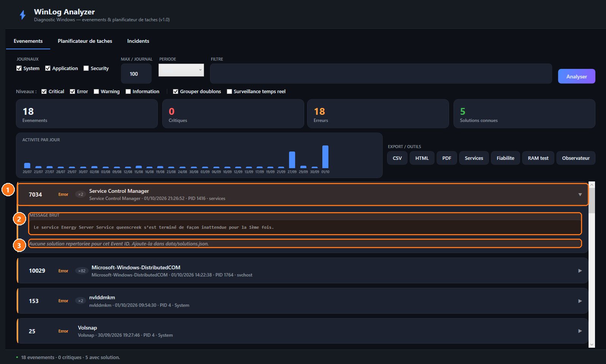Open the Services tool
Image resolution: width=606 pixels, height=364 pixels.
(x=474, y=158)
